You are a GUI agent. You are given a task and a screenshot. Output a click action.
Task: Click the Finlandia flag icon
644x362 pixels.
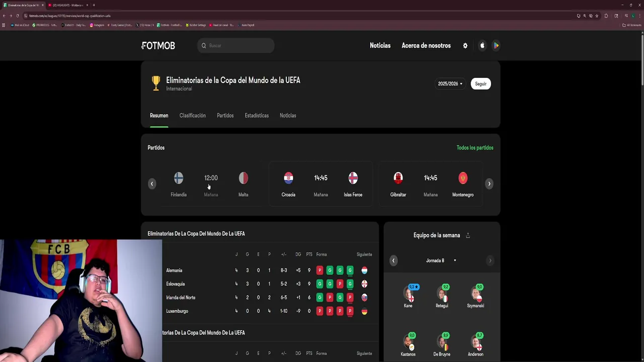tap(179, 178)
